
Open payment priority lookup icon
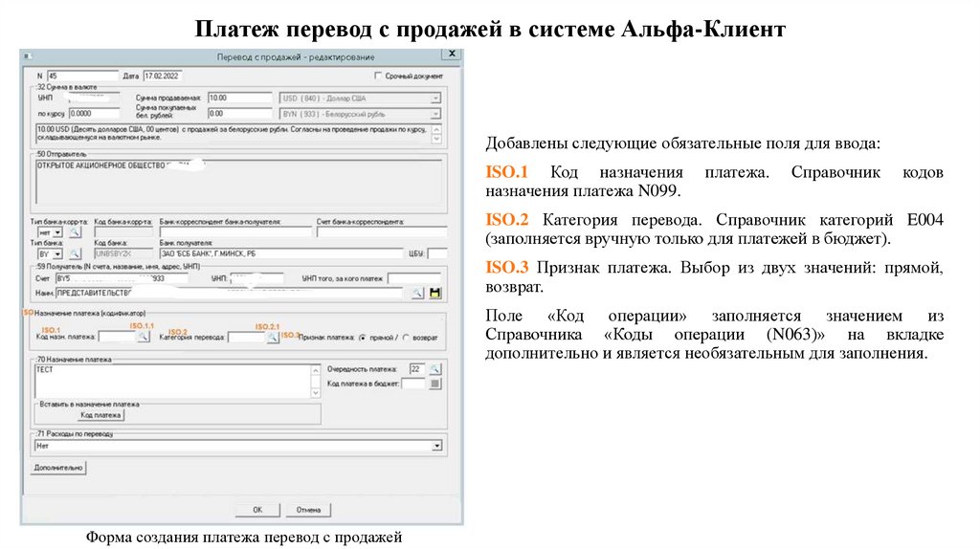tap(435, 369)
